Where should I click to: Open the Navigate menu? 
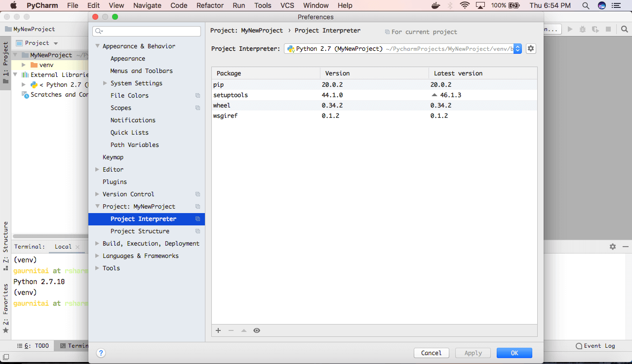147,5
